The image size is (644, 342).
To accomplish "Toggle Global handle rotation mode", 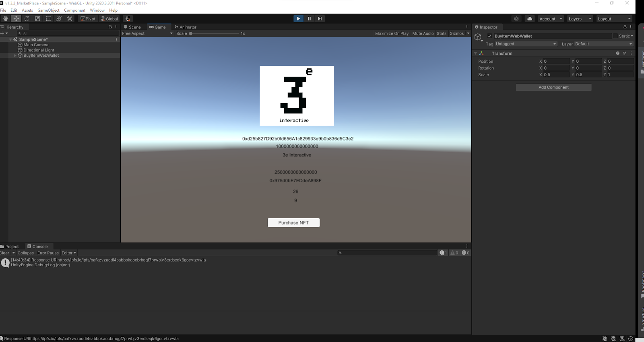I will (x=109, y=19).
